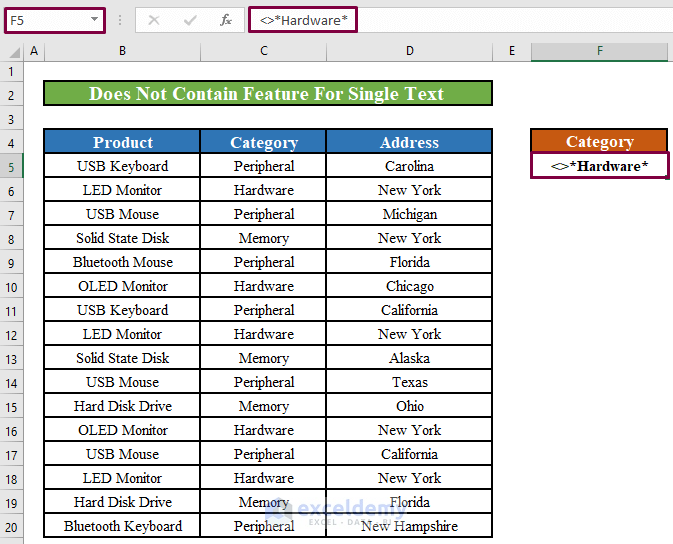Click the Cancel (X) formula bar icon
Viewport: 673px width, 544px height.
(154, 20)
